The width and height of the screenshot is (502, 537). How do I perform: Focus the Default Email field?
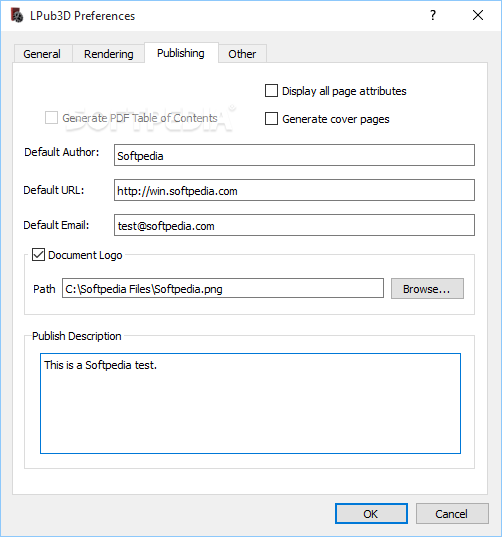[294, 225]
